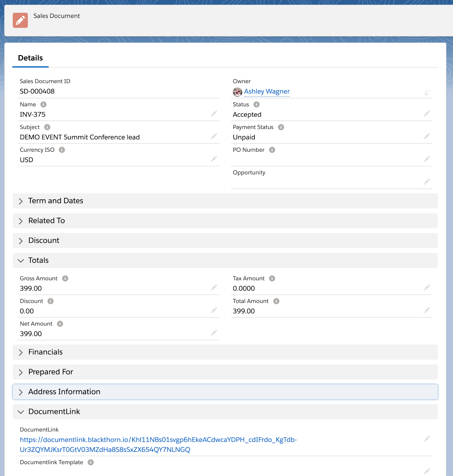
Task: Edit PO Number via its pencil icon
Action: 427,159
